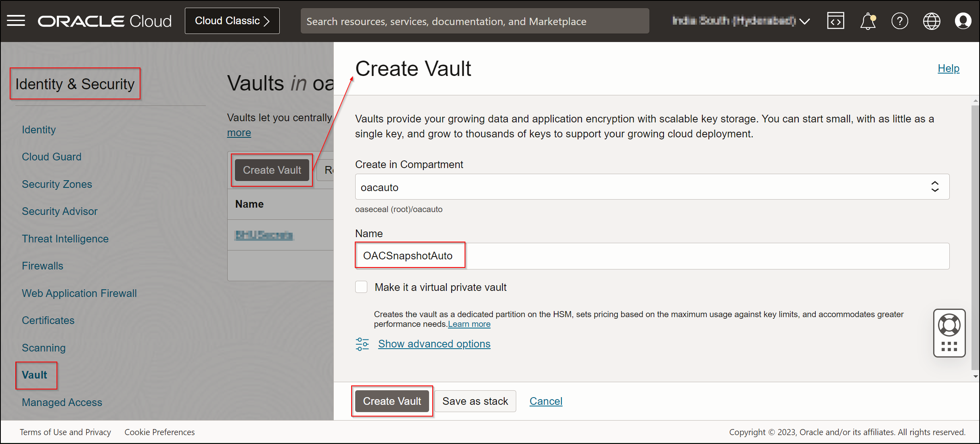Click the vault Name input field
This screenshot has width=980, height=444.
tap(652, 256)
